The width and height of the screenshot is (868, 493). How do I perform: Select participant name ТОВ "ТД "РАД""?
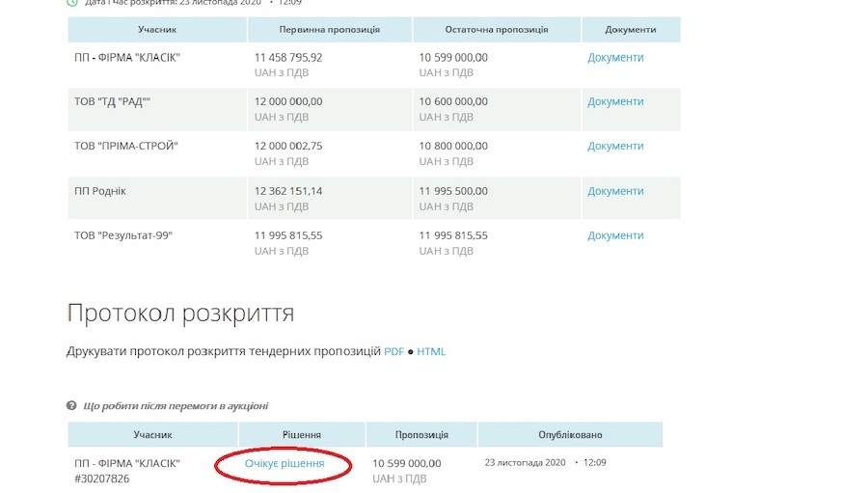point(113,102)
